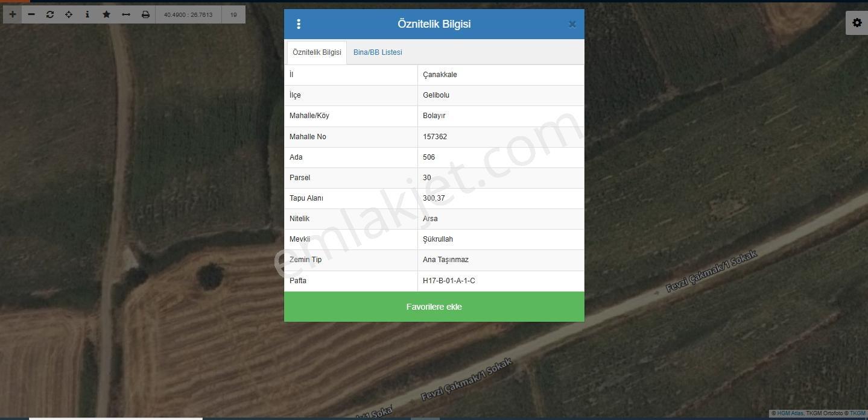Switch to the Öznitelik Bilgisi tab
The width and height of the screenshot is (868, 420).
point(317,52)
